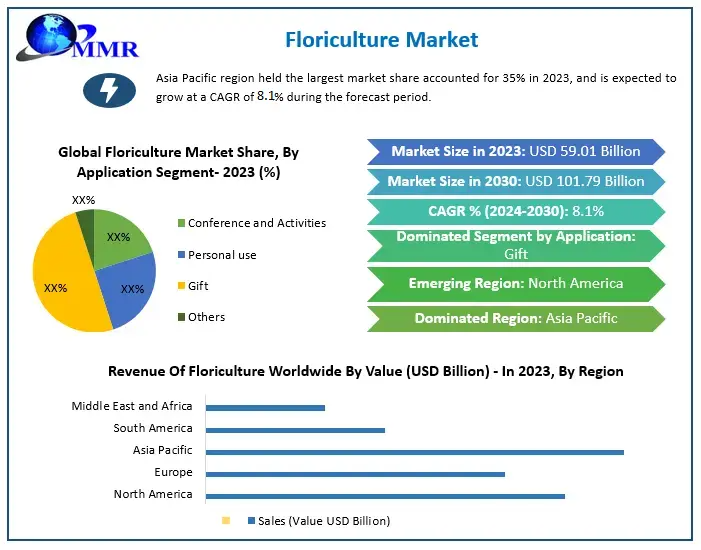Click the XX% label above the pie
Viewport: 701px width, 550px height.
pos(84,200)
